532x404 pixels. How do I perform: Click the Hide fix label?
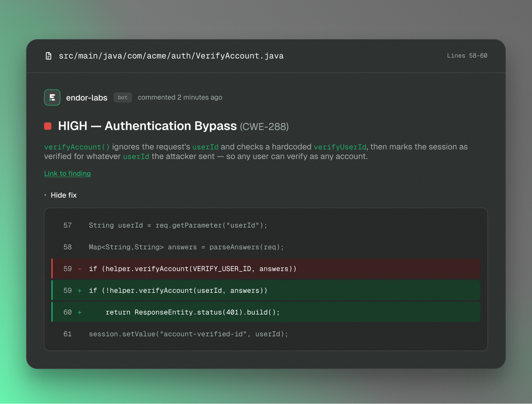63,195
